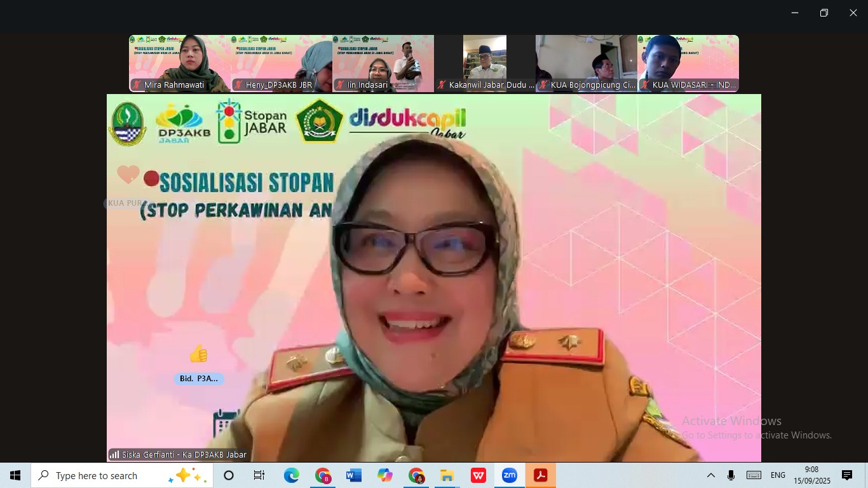Open Microsoft Edge from the taskbar
868x488 pixels.
point(292,475)
